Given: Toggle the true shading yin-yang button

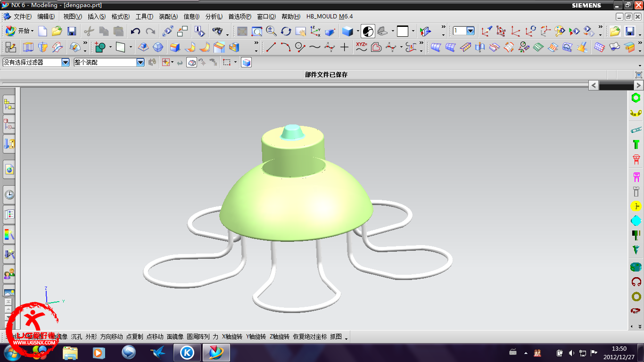Looking at the screenshot, I should coord(368,31).
